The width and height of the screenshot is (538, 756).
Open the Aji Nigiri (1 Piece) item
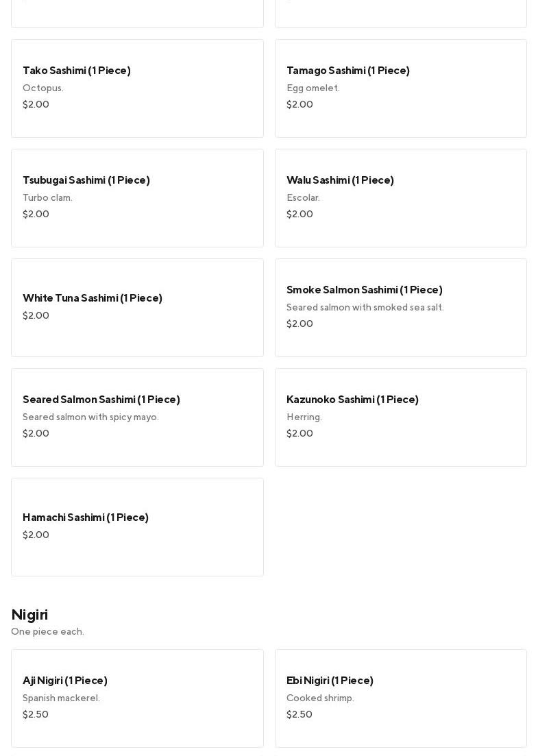137,698
